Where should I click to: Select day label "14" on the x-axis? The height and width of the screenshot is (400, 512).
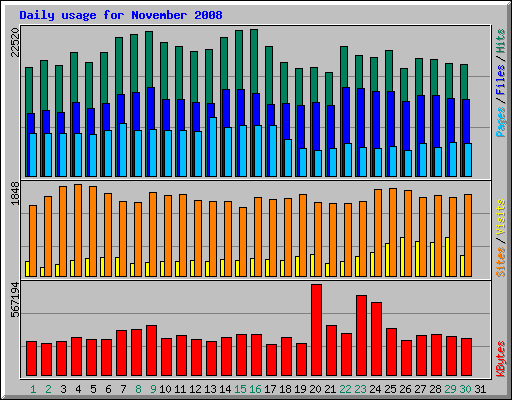click(225, 389)
